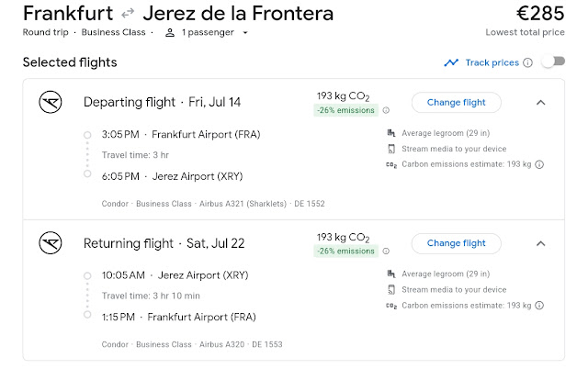Viewport: 588px width, 369px height.
Task: Click the Track prices link text
Action: (492, 62)
